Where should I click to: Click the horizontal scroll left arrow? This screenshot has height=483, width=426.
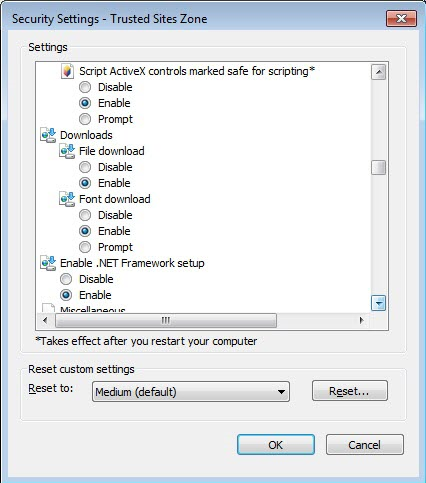click(x=45, y=320)
